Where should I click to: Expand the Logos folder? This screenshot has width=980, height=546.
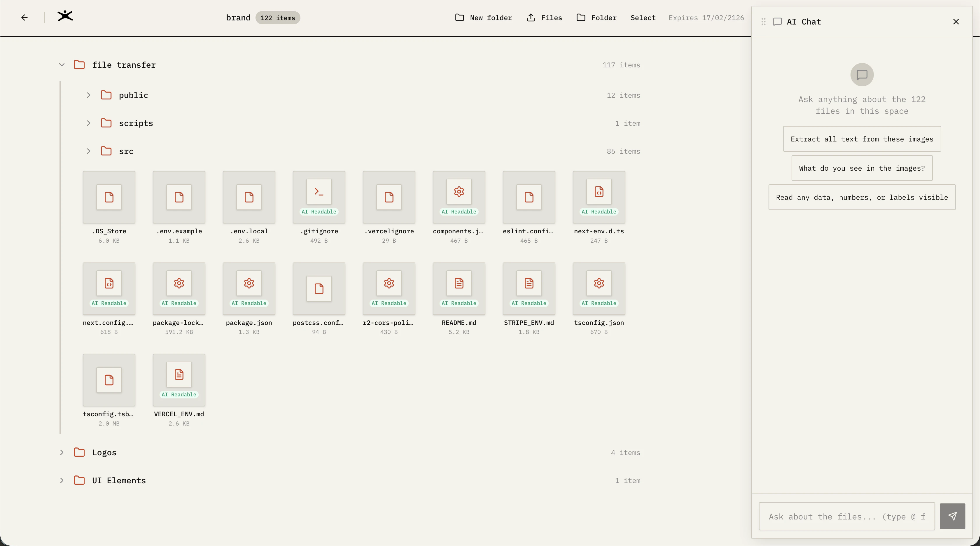pos(62,452)
